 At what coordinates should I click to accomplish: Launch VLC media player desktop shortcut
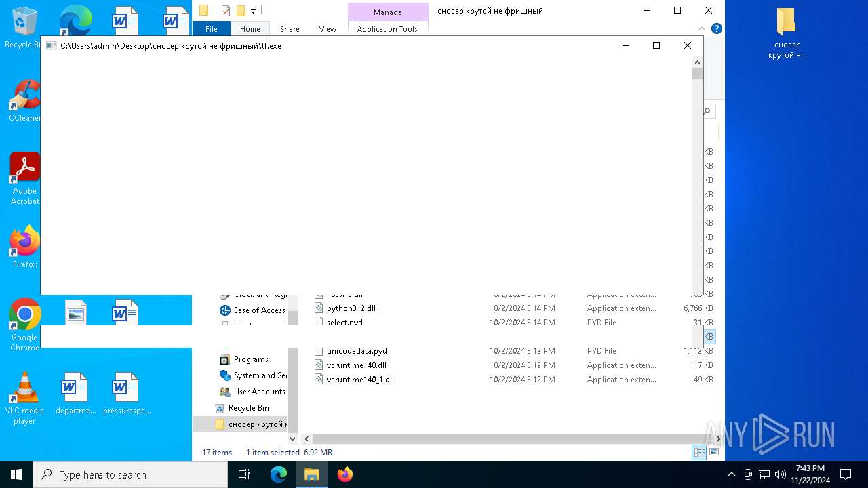(24, 399)
